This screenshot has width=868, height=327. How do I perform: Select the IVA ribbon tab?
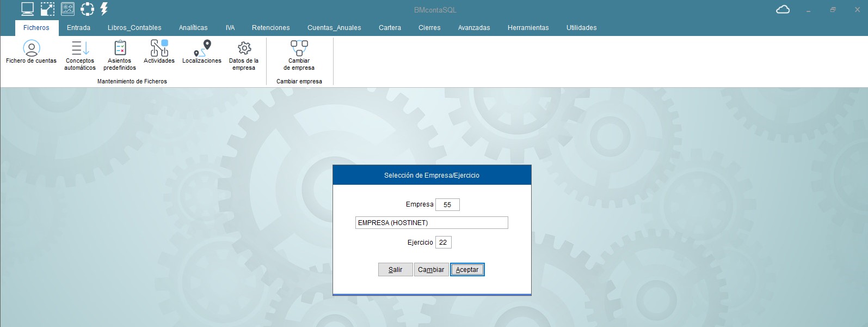click(230, 28)
